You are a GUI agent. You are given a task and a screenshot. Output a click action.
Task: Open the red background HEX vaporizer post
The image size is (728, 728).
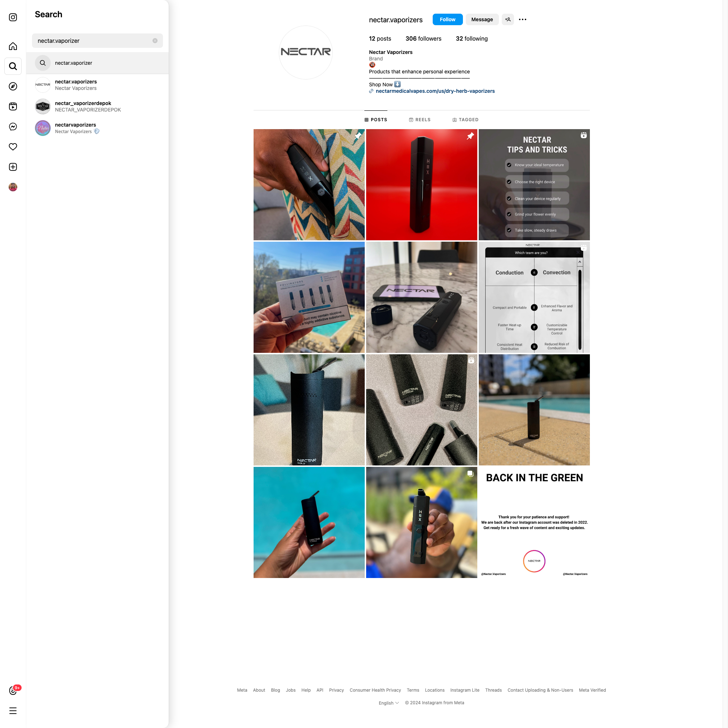tap(421, 185)
